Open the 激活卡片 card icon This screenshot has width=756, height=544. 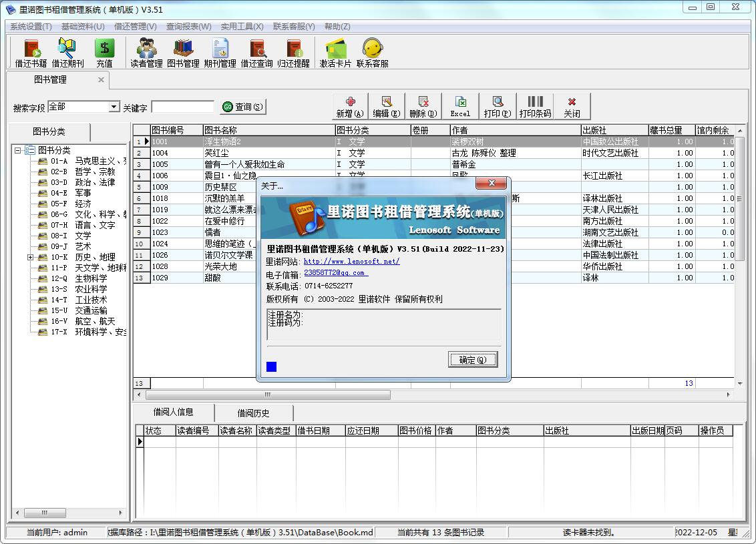click(x=335, y=53)
